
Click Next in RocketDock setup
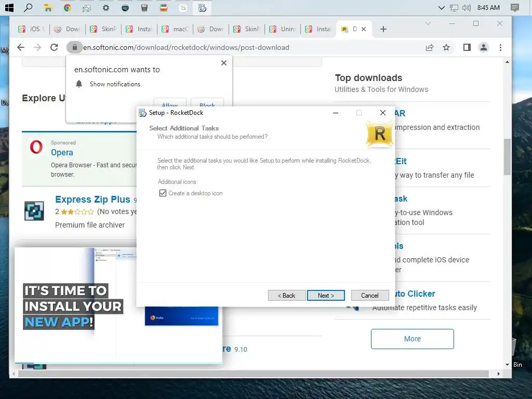click(326, 296)
